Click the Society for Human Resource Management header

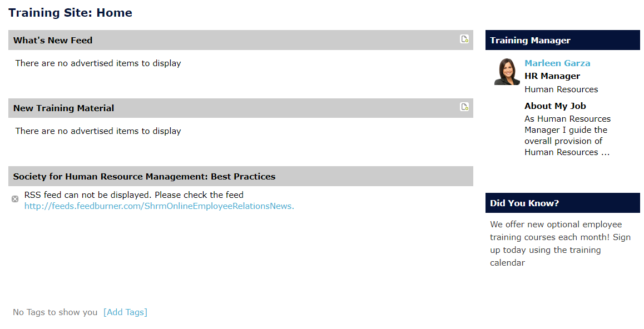click(x=241, y=176)
